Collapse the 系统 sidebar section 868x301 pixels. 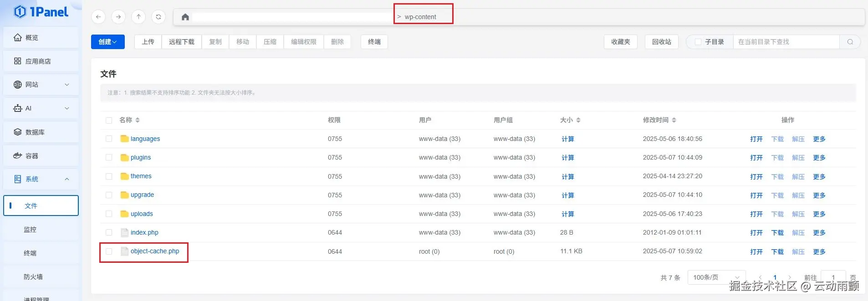[41, 179]
